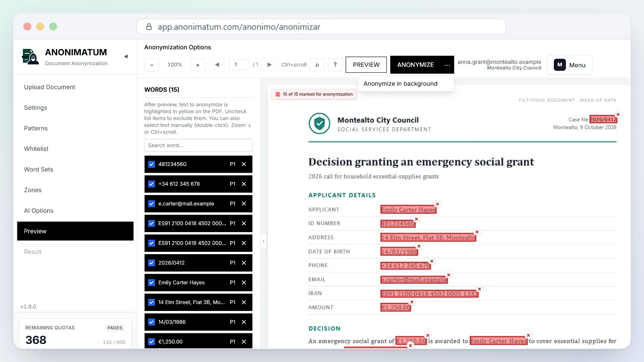Screen dimensions: 644x362
Task: Go to the previous page arrow
Action: click(x=217, y=65)
